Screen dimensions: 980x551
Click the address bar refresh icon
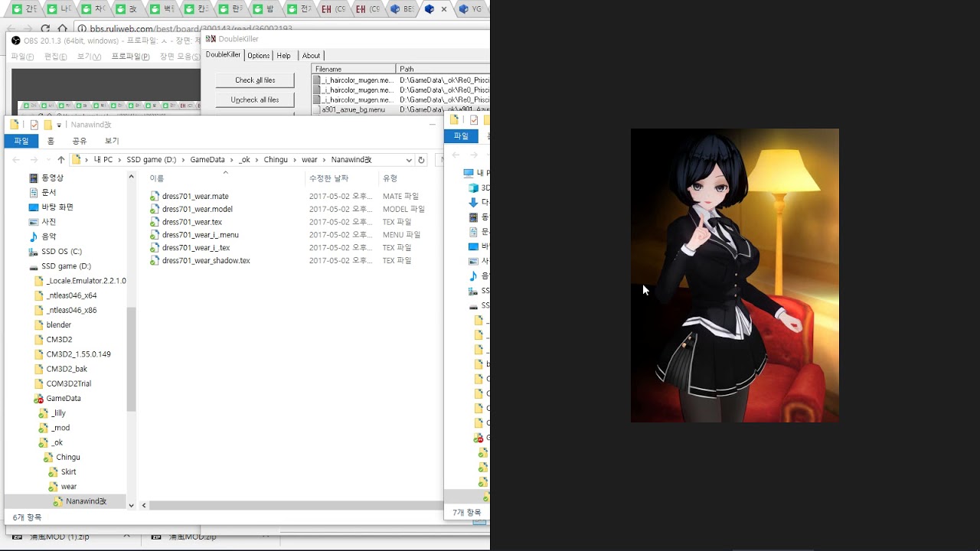(x=421, y=160)
